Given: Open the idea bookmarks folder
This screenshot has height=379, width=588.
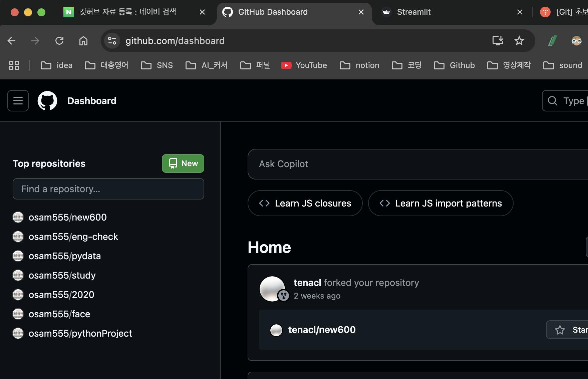Looking at the screenshot, I should (56, 65).
